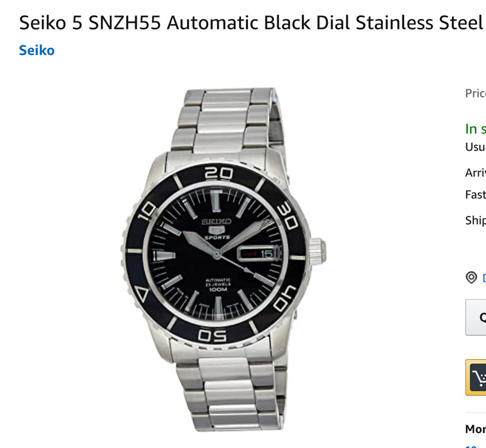Open the blue deliver-to link beside pin
The width and height of the screenshot is (486, 448).
484,278
